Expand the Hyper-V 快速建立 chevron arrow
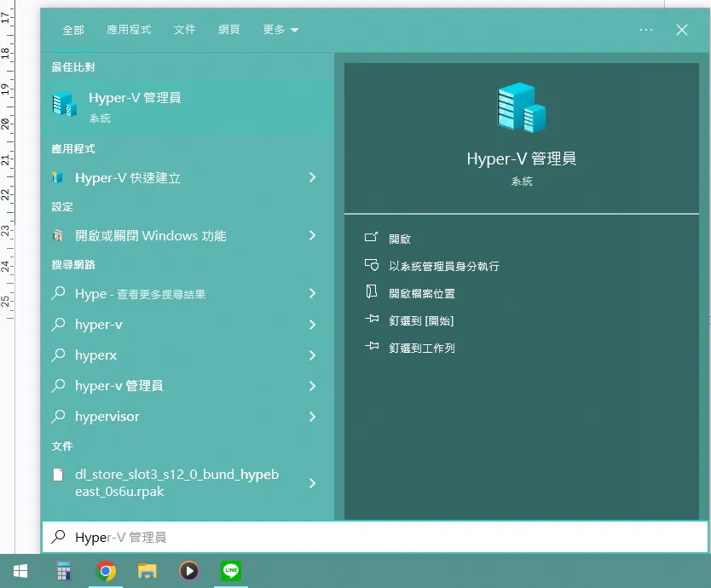This screenshot has height=588, width=711. (312, 178)
